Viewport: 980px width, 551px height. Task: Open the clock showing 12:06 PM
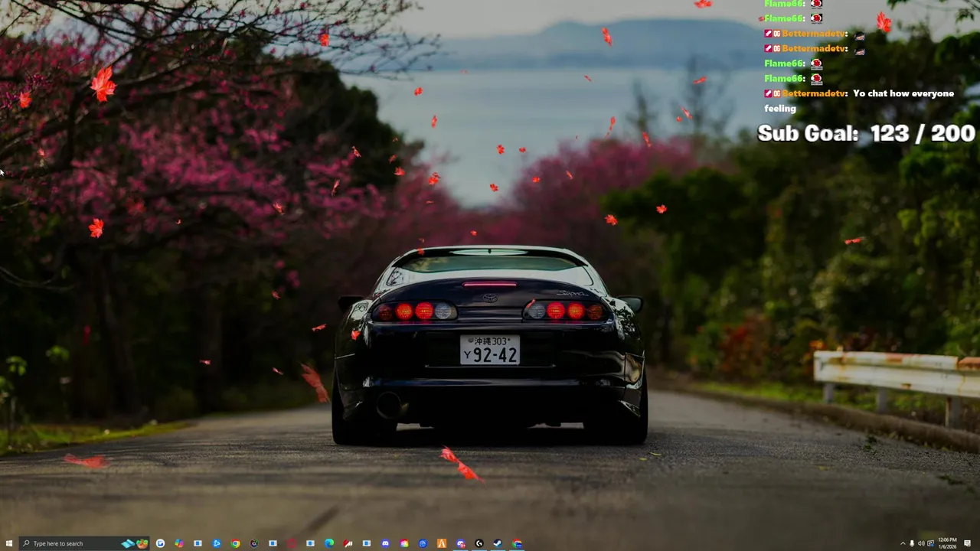click(x=947, y=543)
